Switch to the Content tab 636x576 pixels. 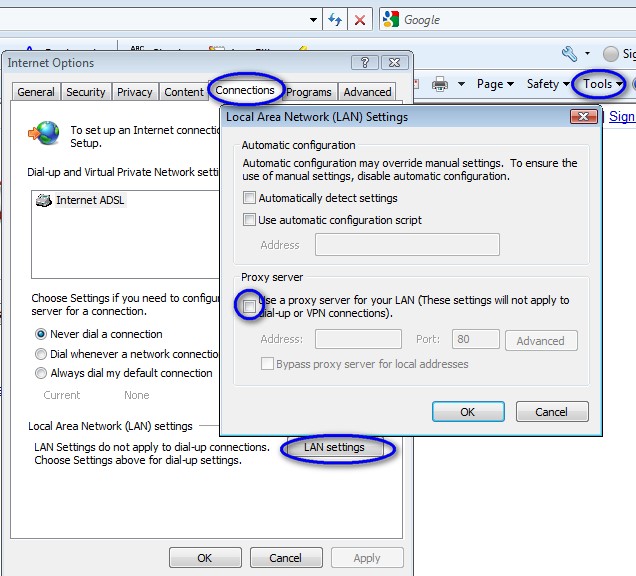pos(184,92)
